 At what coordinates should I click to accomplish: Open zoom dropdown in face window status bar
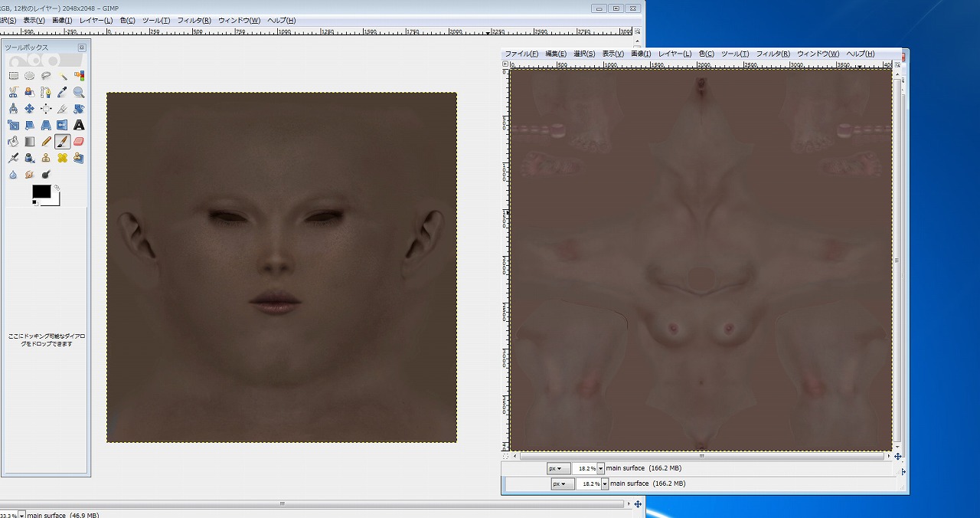point(21,515)
